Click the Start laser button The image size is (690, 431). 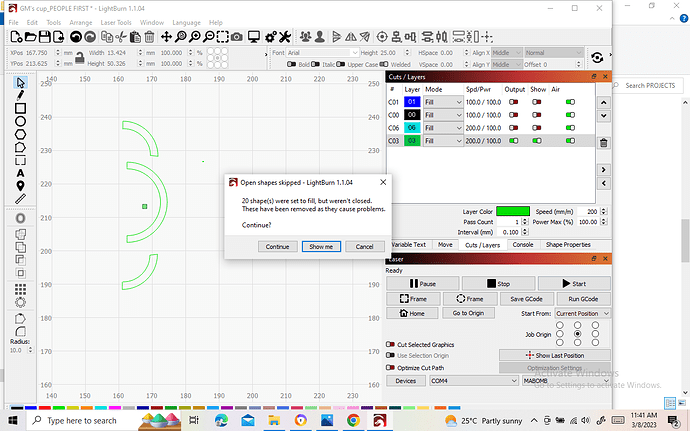pyautogui.click(x=574, y=284)
